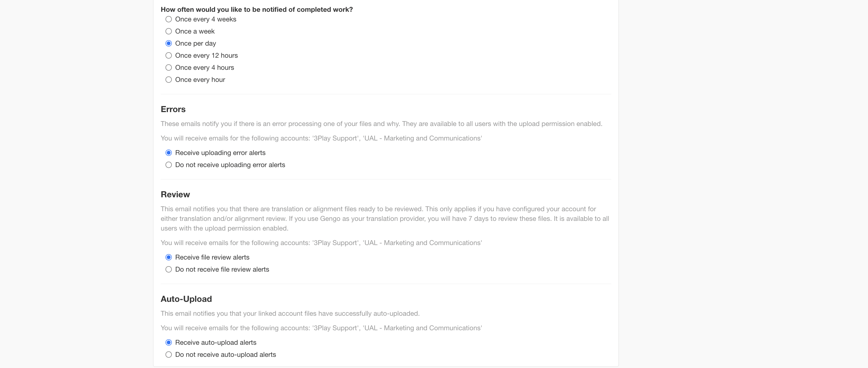Viewport: 868px width, 368px height.
Task: Click the linked account auto-uploaded description text
Action: (x=290, y=313)
